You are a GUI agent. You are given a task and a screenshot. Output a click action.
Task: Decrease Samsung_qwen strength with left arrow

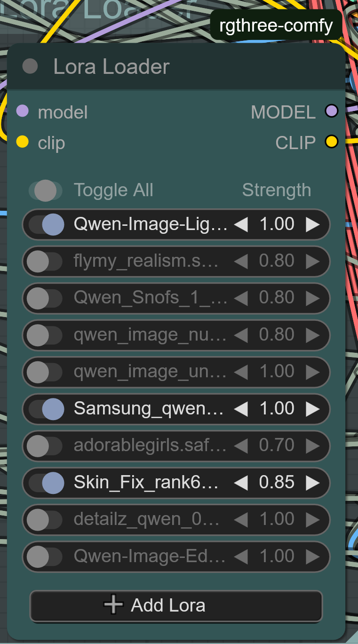[x=241, y=409]
